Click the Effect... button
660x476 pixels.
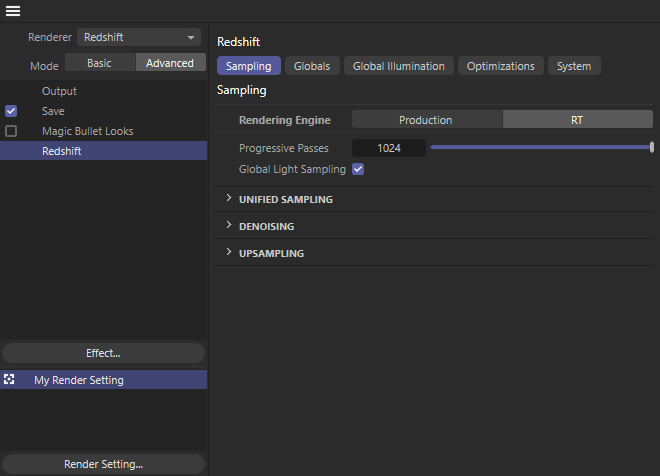point(103,353)
